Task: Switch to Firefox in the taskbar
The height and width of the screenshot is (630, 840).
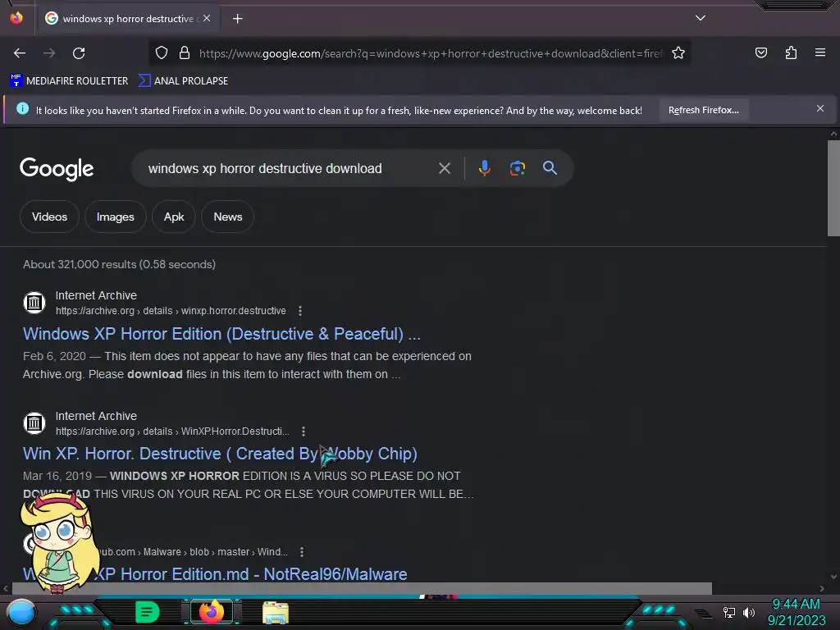Action: pos(212,612)
